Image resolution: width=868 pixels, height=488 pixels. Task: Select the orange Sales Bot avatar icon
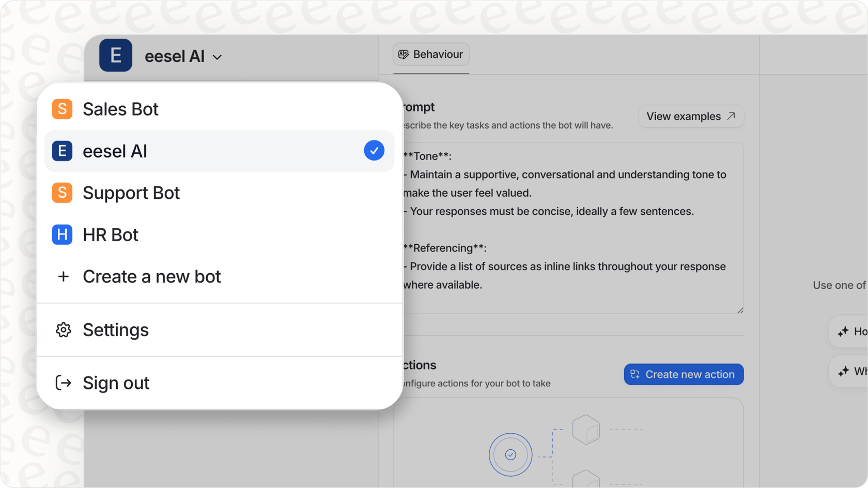point(61,109)
